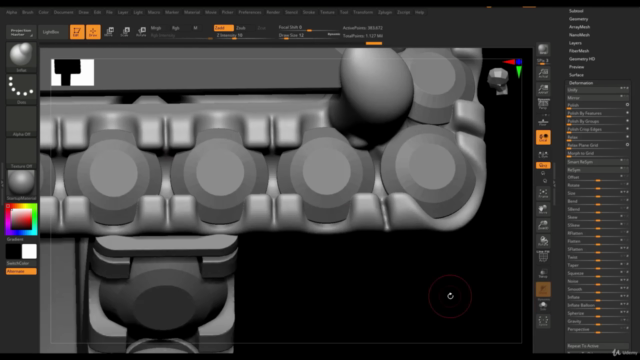Select the Move transform tool

pos(109,32)
